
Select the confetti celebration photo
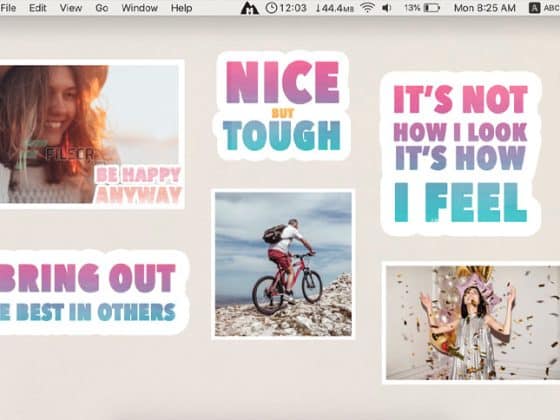pyautogui.click(x=471, y=322)
